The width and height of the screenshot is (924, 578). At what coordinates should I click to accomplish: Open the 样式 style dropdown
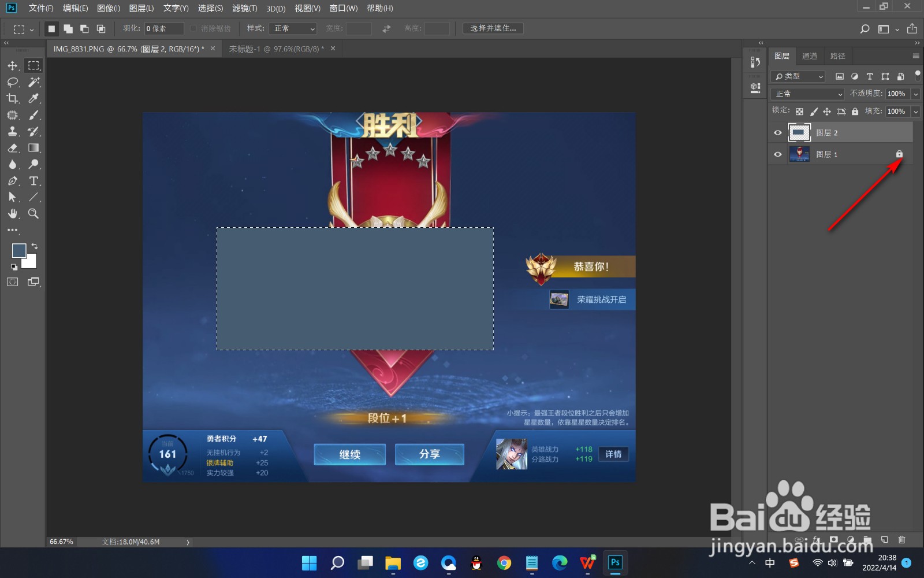293,28
